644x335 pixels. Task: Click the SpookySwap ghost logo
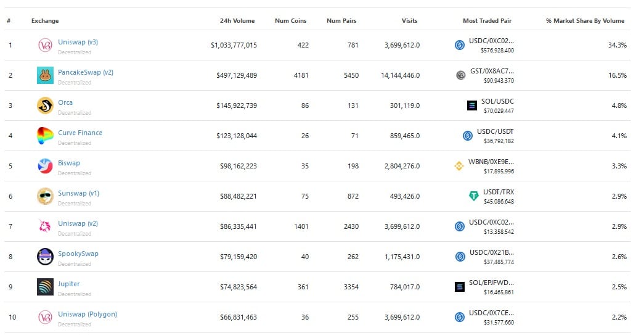pyautogui.click(x=45, y=257)
